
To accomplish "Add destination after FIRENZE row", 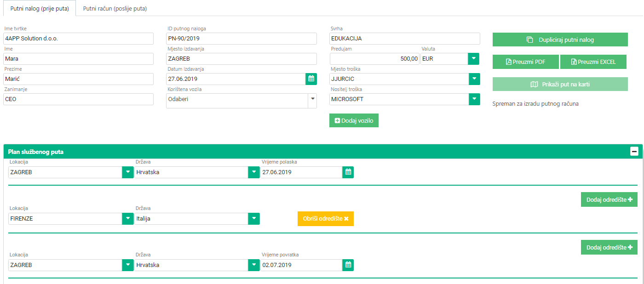I will [x=609, y=247].
